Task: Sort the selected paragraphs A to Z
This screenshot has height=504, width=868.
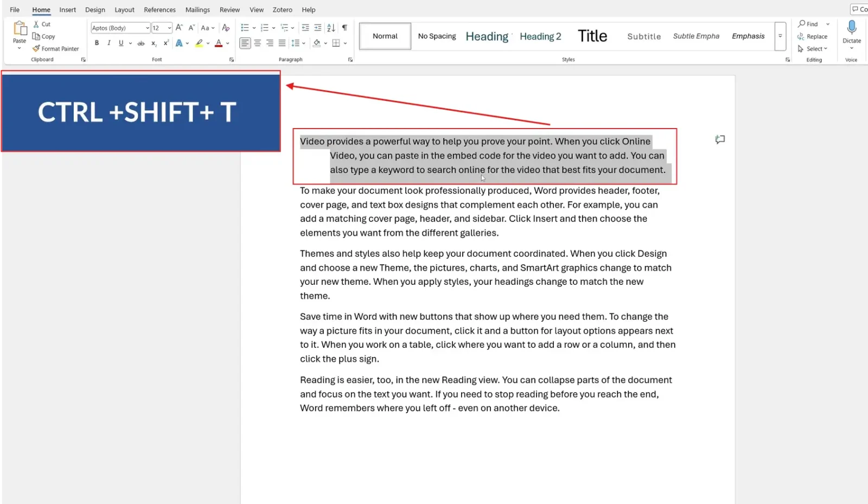Action: tap(331, 28)
